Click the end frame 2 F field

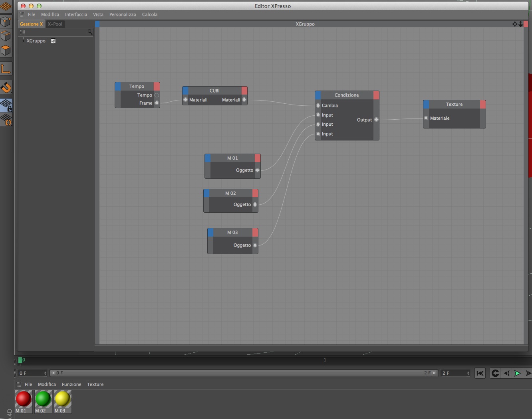click(456, 373)
